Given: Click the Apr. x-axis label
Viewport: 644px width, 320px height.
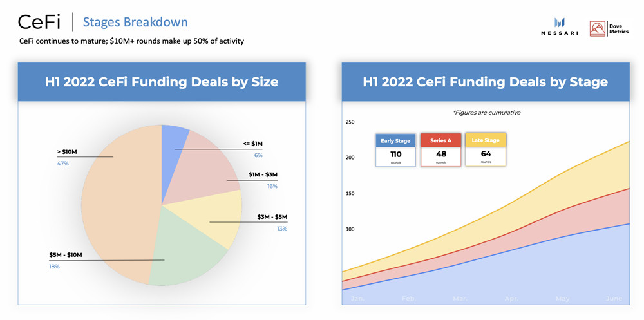Looking at the screenshot, I should point(512,299).
